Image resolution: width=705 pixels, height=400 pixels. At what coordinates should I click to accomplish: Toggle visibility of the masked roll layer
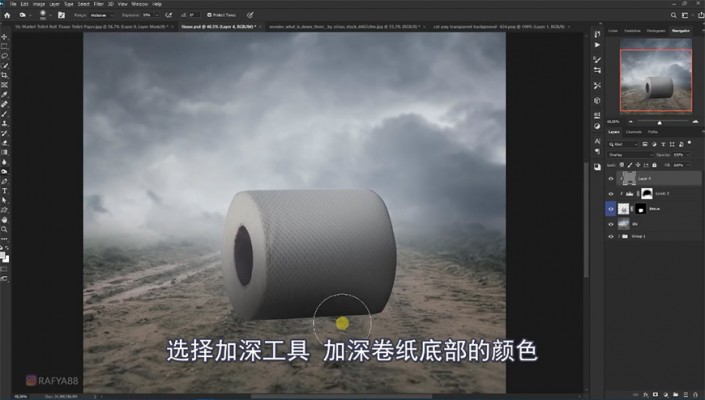tap(611, 209)
